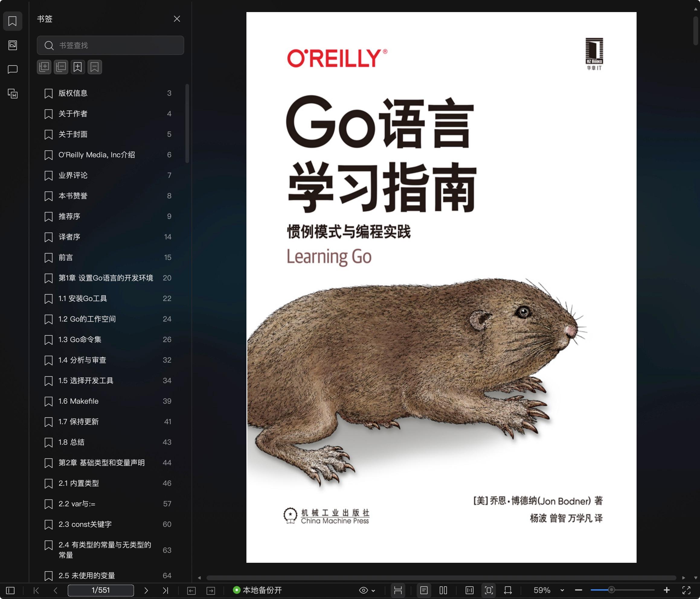Viewport: 700px width, 599px height.
Task: Open the annotations panel in the sidebar
Action: [12, 69]
